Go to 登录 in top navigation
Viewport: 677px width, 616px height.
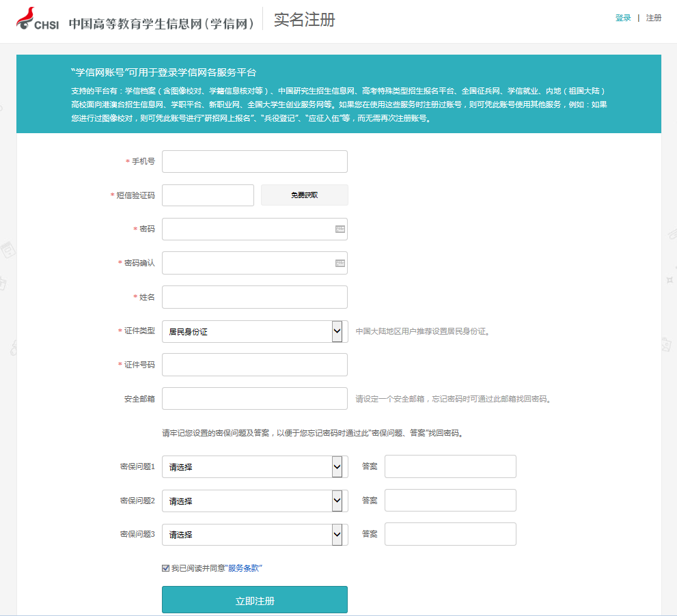click(623, 18)
